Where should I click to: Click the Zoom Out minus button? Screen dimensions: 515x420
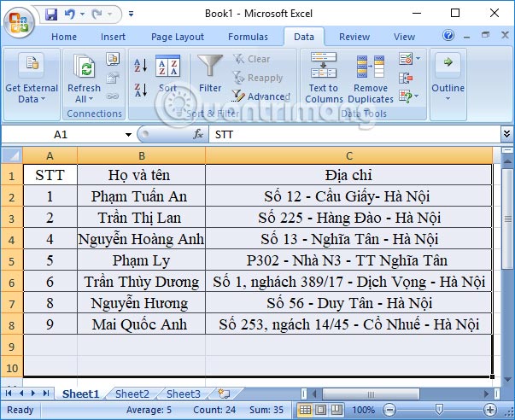[x=389, y=410]
